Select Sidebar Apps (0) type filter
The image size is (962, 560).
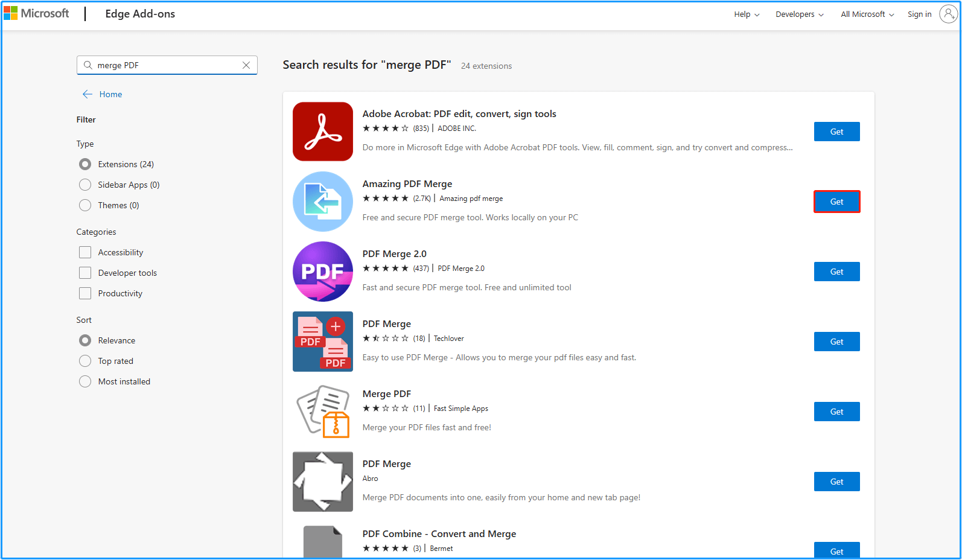[x=85, y=185]
